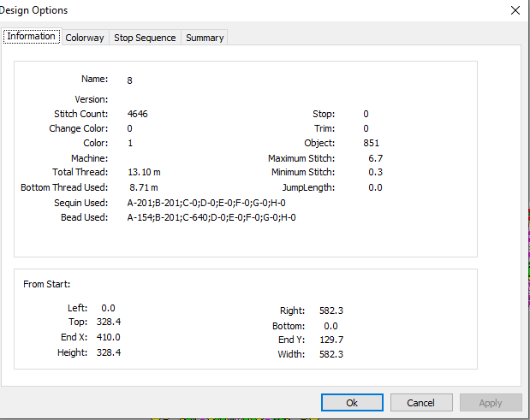Click the Stop label
The height and width of the screenshot is (420, 530).
point(324,114)
